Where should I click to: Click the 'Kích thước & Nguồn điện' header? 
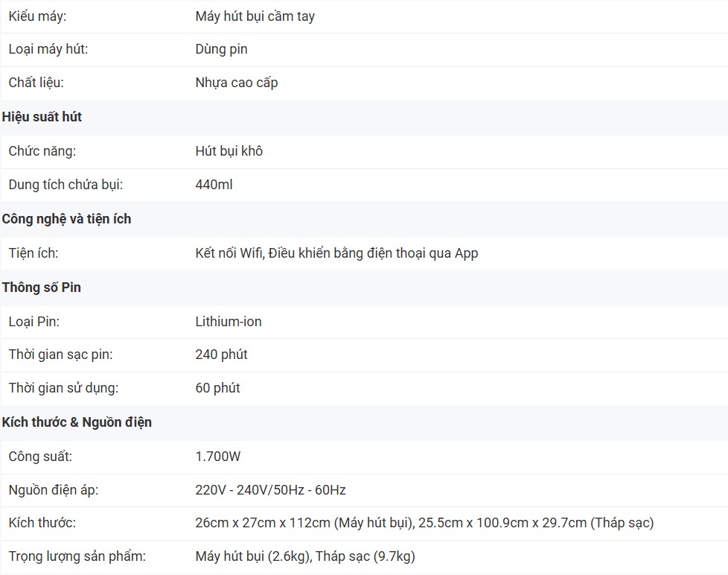(x=77, y=422)
